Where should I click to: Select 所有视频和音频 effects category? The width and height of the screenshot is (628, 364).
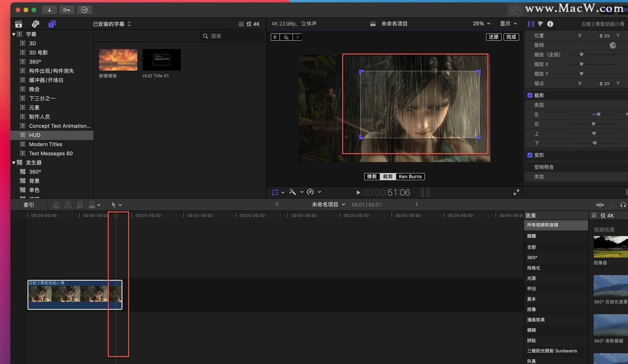pos(556,225)
